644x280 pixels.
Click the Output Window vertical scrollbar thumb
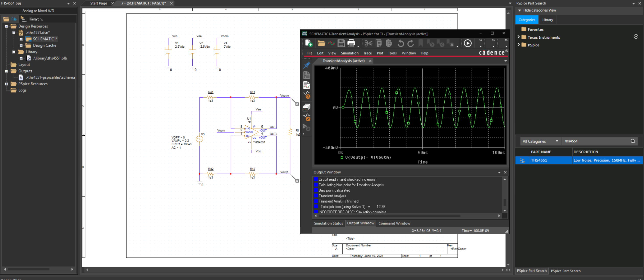(505, 202)
